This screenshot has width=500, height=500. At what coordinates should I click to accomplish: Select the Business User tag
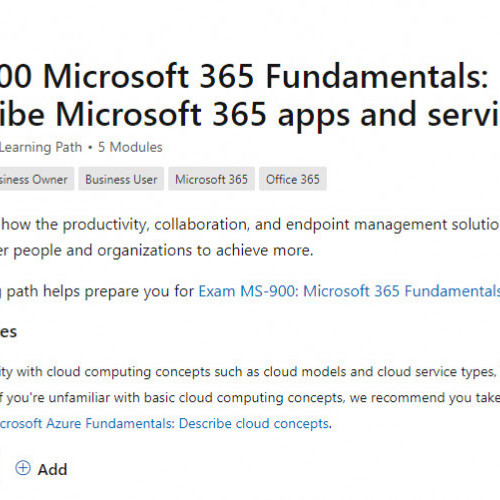(121, 179)
